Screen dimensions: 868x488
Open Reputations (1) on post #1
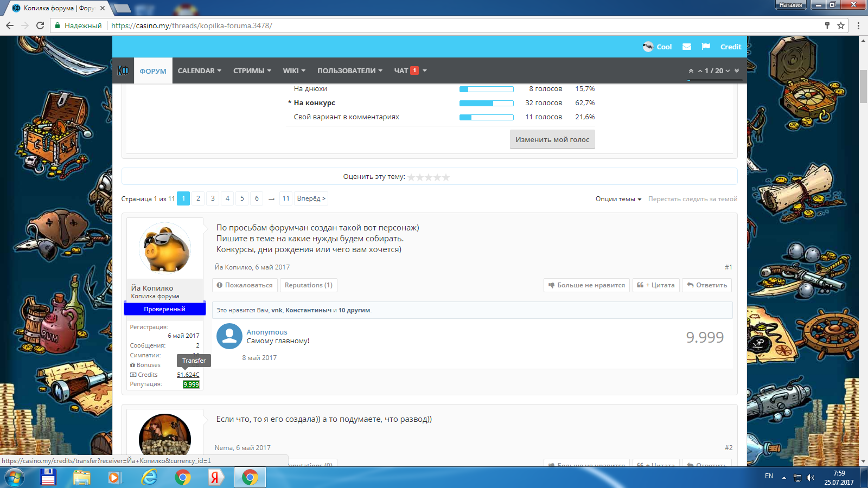click(x=309, y=285)
